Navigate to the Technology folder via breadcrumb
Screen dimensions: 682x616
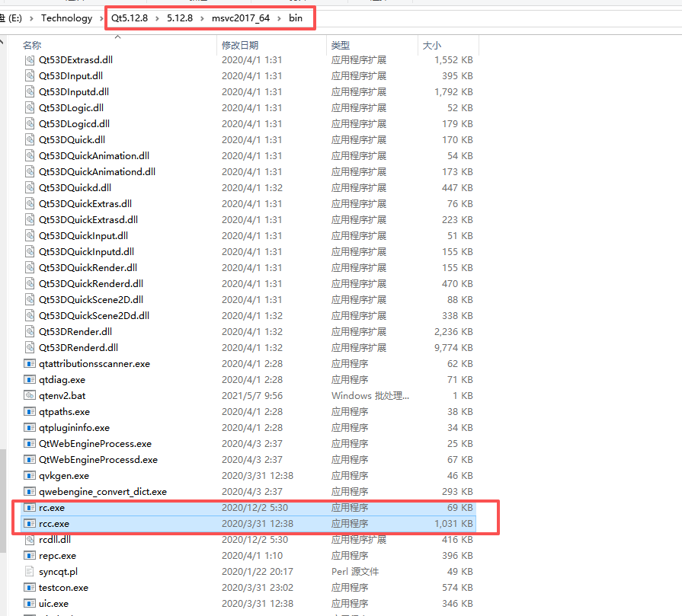[66, 18]
